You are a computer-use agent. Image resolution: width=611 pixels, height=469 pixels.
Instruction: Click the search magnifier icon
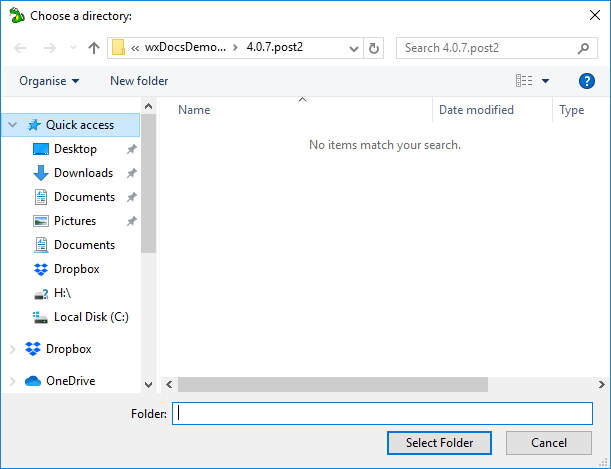[x=584, y=48]
